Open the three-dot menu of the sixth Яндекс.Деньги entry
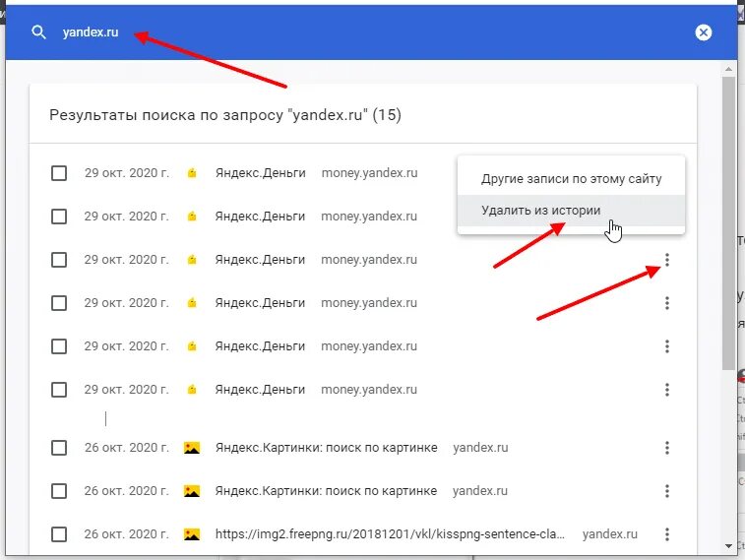The height and width of the screenshot is (560, 745). [x=667, y=390]
